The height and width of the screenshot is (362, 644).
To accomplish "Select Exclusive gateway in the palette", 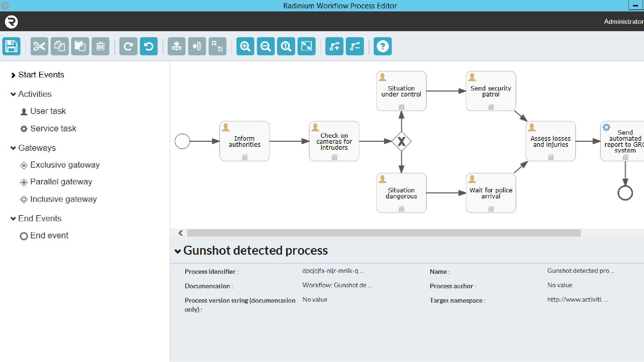I will [x=60, y=165].
